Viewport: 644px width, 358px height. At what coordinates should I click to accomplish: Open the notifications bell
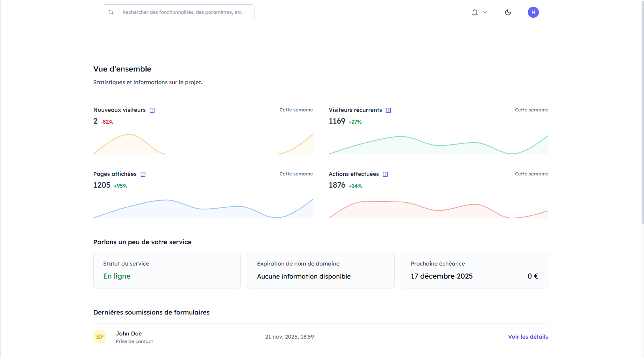[475, 12]
